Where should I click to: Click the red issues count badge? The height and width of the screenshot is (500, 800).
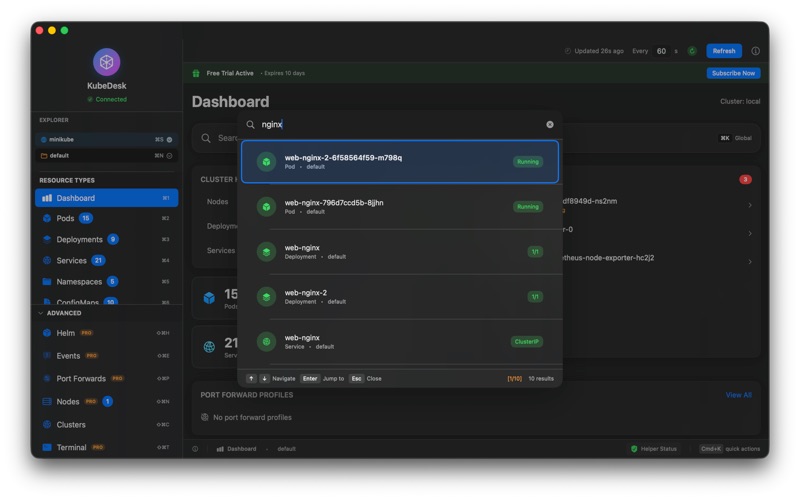[745, 180]
